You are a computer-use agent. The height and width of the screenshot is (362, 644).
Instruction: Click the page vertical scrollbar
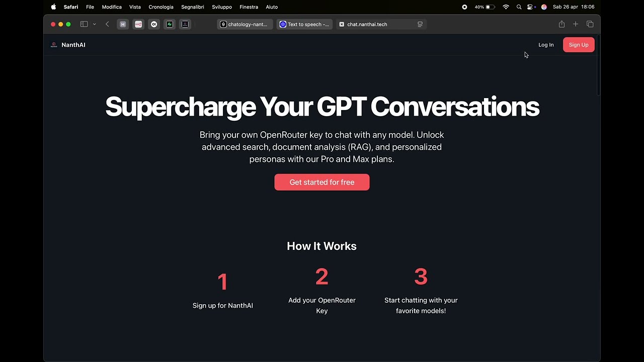[598, 65]
